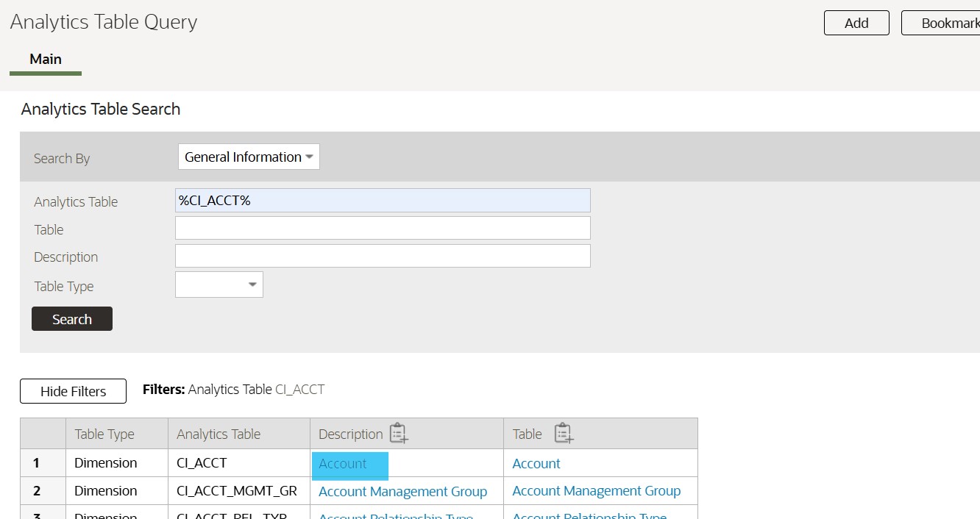Image resolution: width=980 pixels, height=519 pixels.
Task: Focus the Description input field
Action: coord(383,256)
